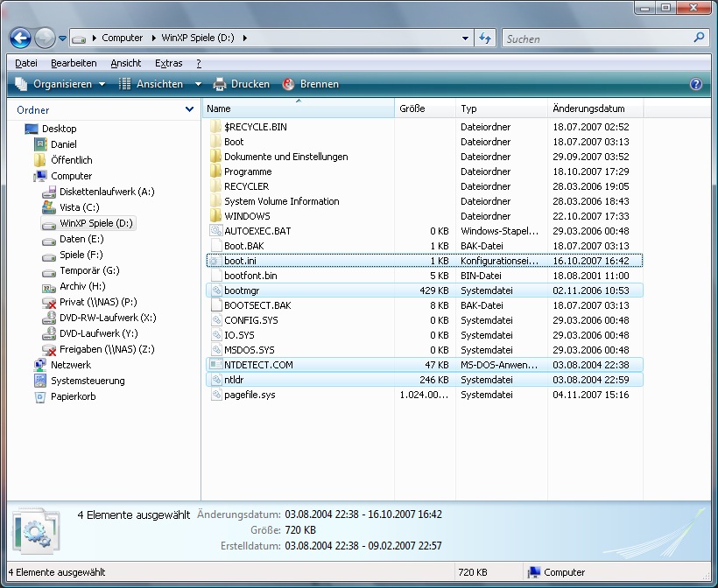Select the Boot folder icon
This screenshot has width=718, height=588.
click(x=215, y=142)
